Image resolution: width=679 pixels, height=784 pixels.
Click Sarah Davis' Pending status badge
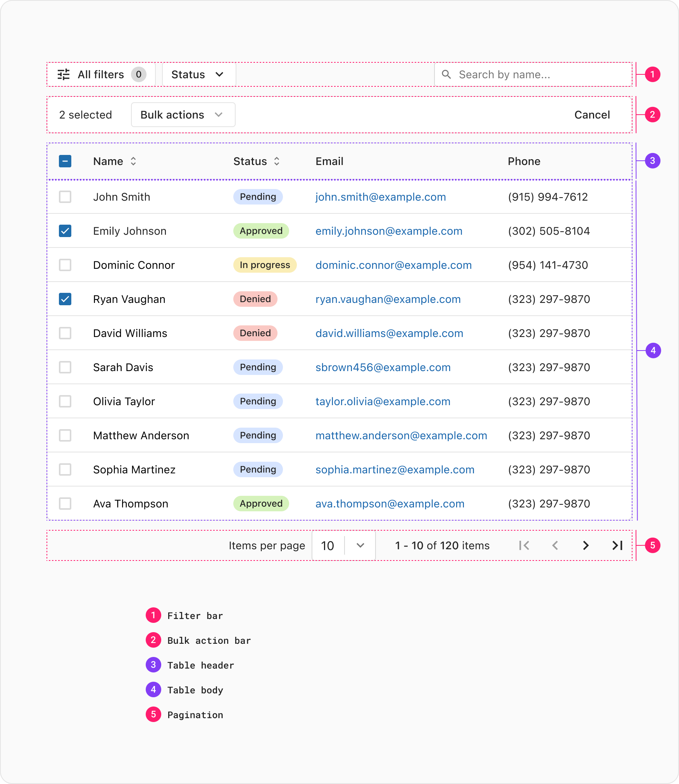pyautogui.click(x=258, y=367)
